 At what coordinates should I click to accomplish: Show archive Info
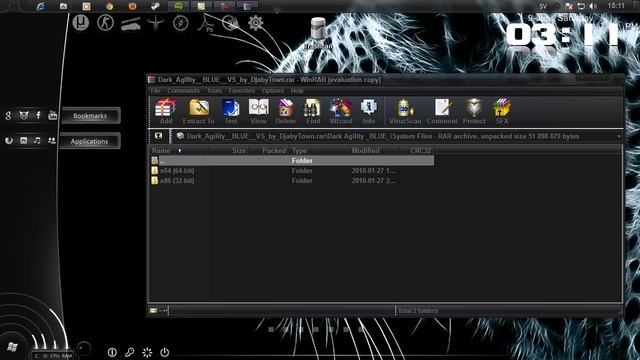(369, 111)
